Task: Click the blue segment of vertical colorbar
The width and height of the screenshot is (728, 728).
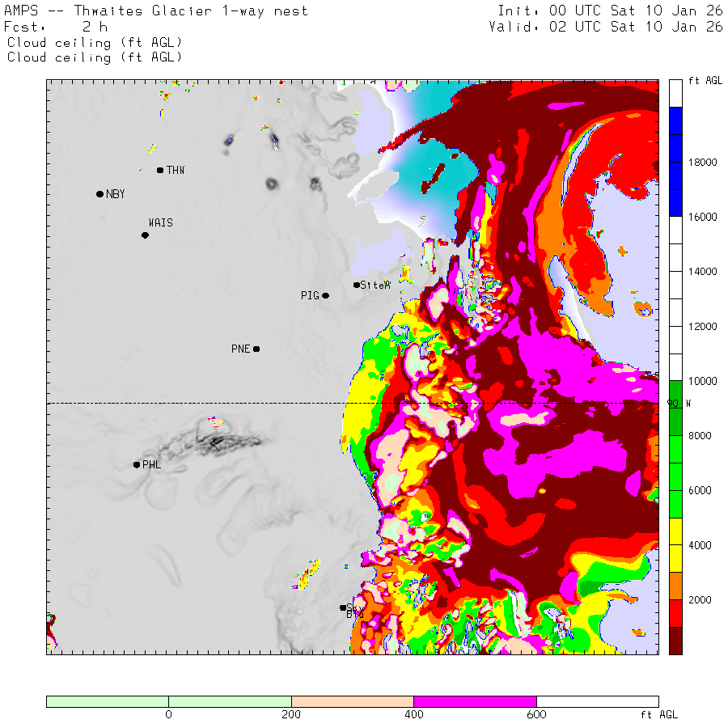Action: click(676, 162)
